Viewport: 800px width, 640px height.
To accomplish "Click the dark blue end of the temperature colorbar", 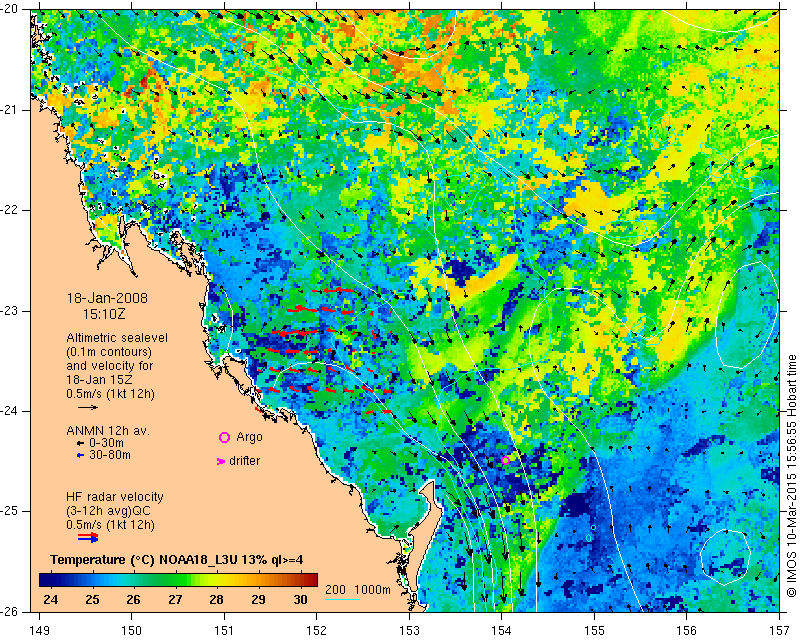I will click(x=46, y=580).
